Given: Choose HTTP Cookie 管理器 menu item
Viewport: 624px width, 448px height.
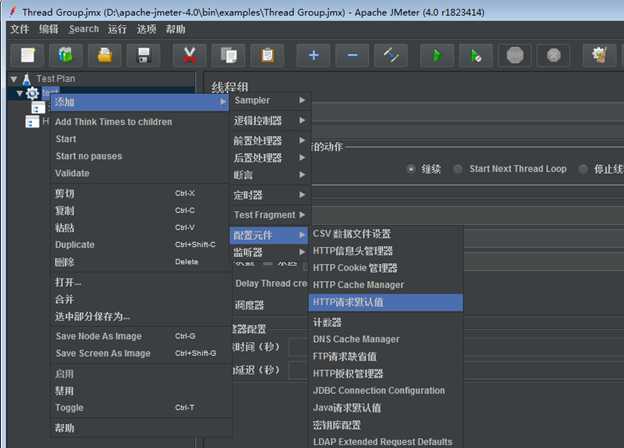Looking at the screenshot, I should (386, 268).
